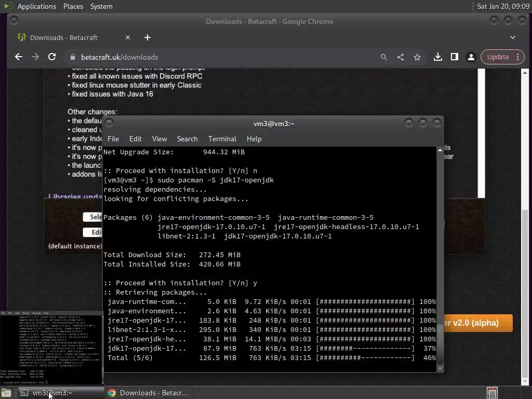Click 'java-runtime-com...' download row
Image resolution: width=532 pixels, height=399 pixels.
[x=271, y=302]
